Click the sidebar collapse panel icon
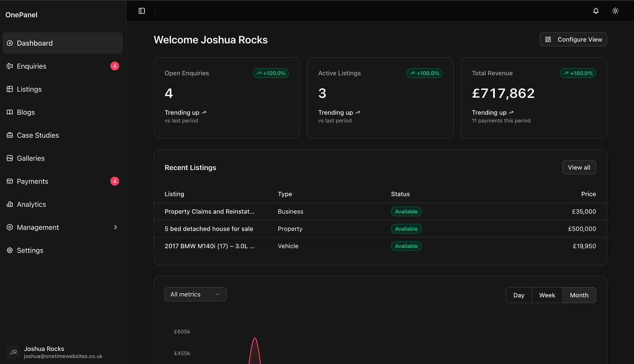The height and width of the screenshot is (364, 634). click(142, 11)
